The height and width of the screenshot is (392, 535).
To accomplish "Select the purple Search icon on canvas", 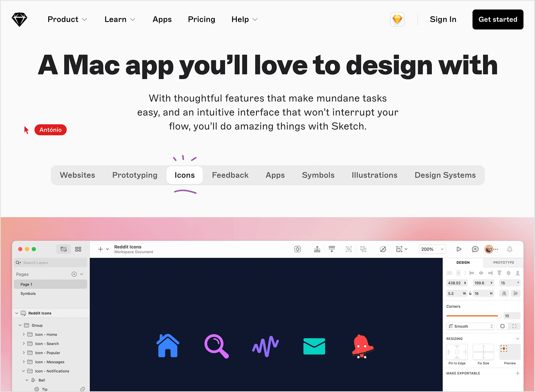I will click(216, 346).
